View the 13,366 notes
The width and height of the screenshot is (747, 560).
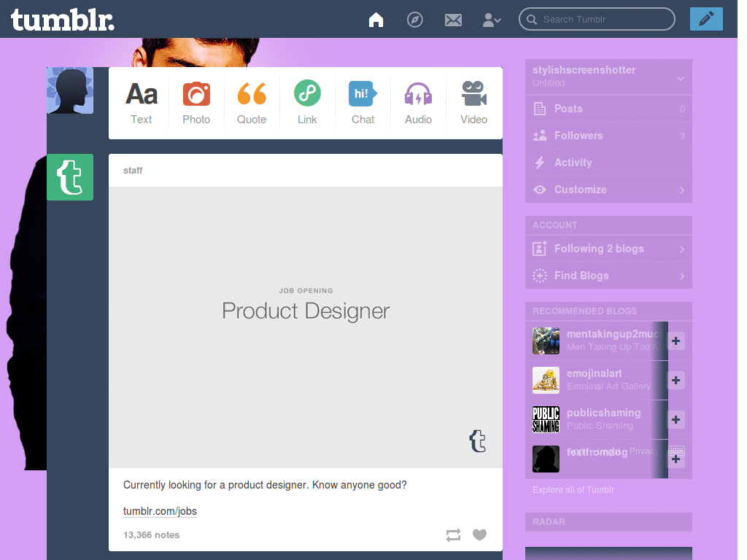point(151,534)
